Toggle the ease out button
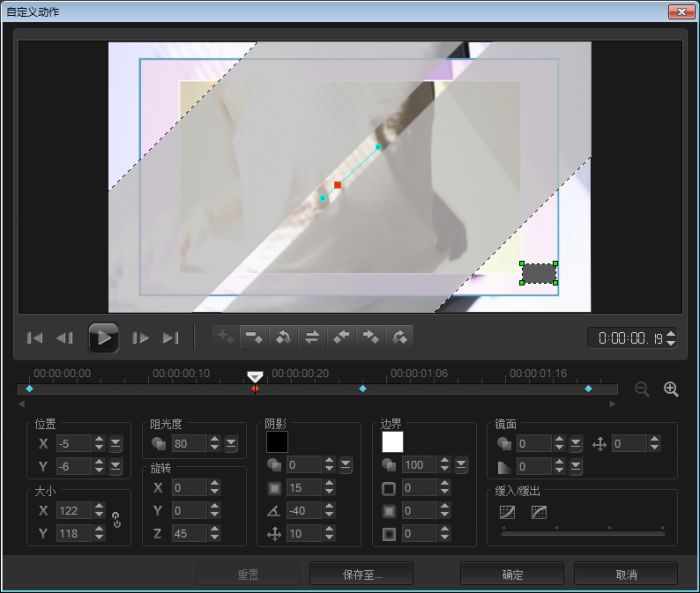This screenshot has height=593, width=700. click(539, 512)
